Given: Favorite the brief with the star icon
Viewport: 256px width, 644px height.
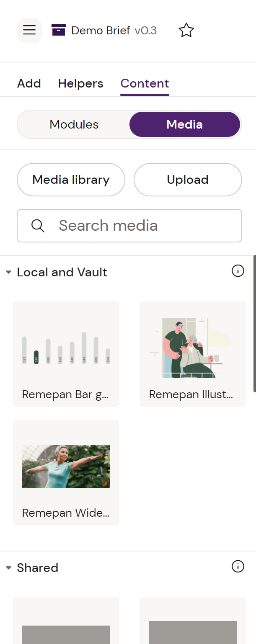Looking at the screenshot, I should pos(186,31).
